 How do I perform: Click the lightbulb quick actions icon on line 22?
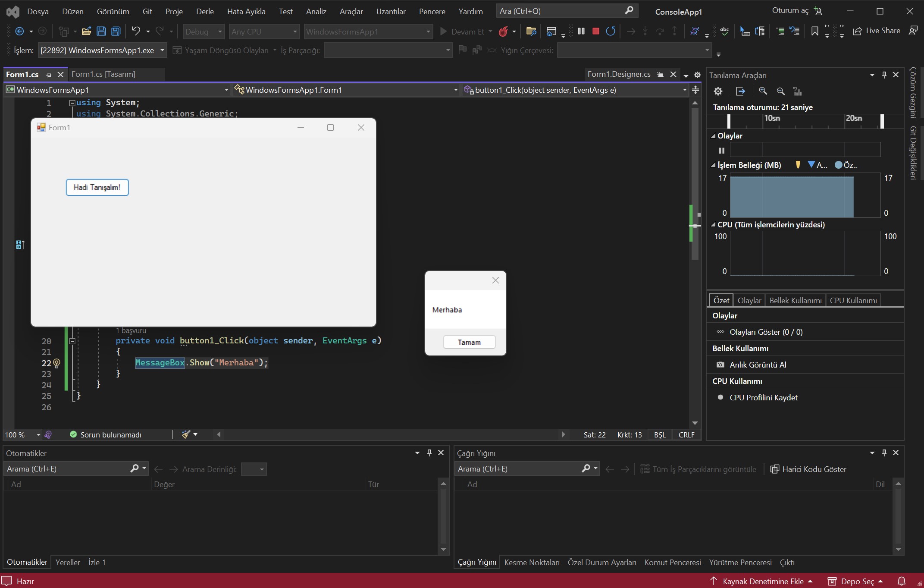[56, 363]
